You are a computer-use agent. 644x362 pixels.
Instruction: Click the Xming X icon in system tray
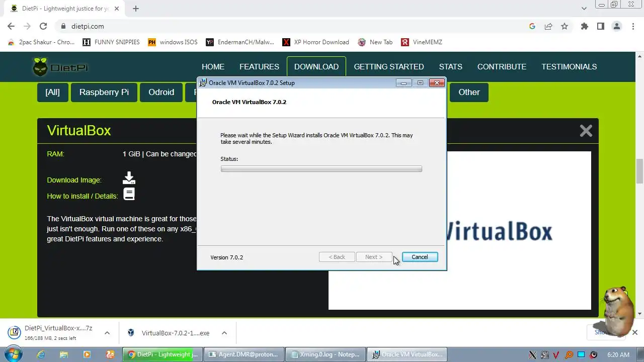[x=533, y=355]
